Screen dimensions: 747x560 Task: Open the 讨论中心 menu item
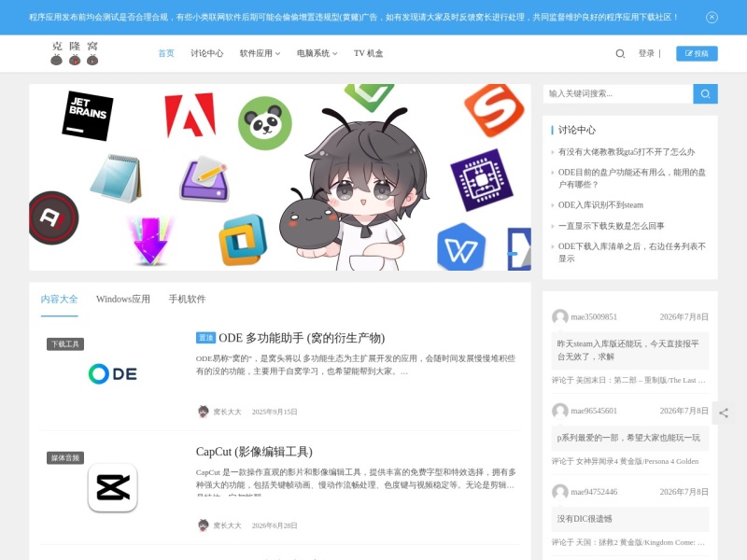(206, 53)
